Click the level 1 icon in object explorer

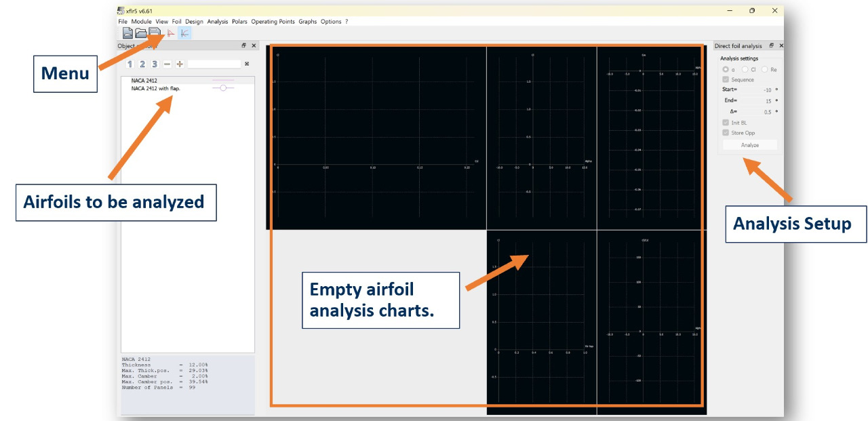pos(130,64)
